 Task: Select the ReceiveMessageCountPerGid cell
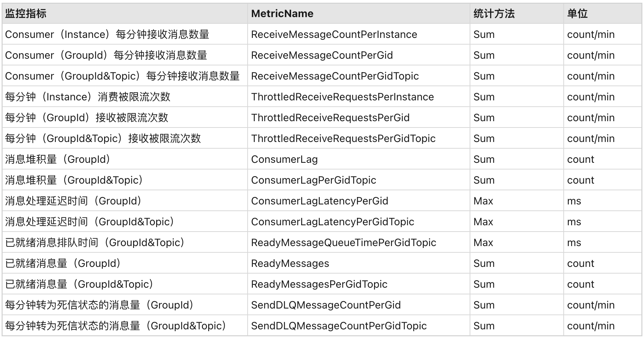coord(322,55)
